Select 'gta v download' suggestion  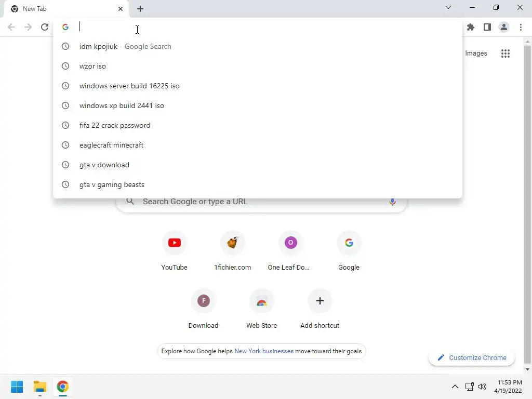(258, 165)
